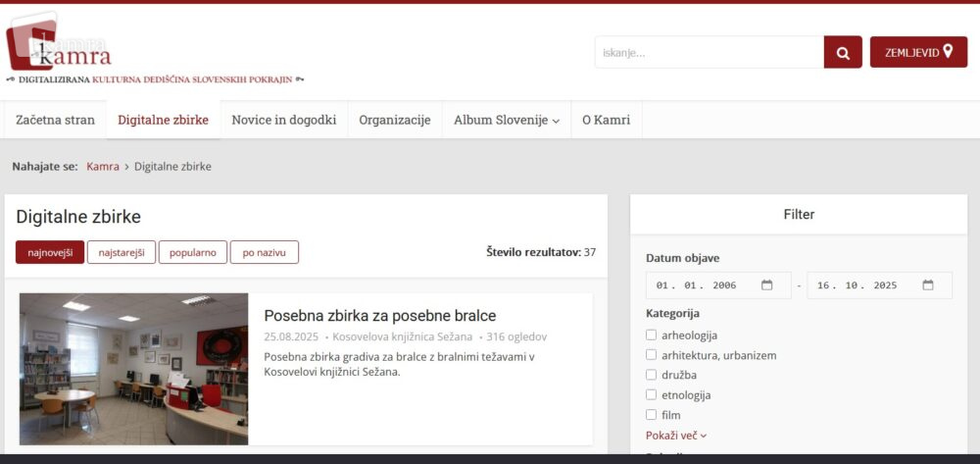Open calendar picker for end date
The image size is (980, 464).
tap(928, 285)
